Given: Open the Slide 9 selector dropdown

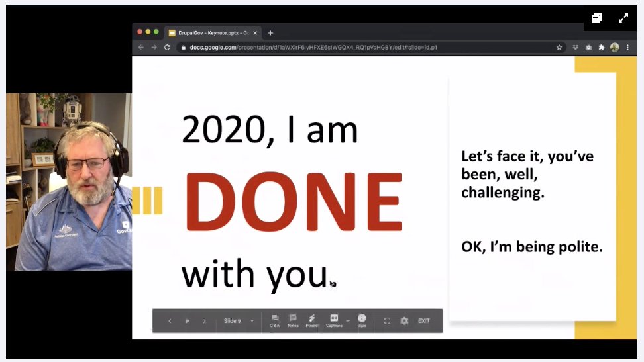Looking at the screenshot, I should tap(239, 320).
